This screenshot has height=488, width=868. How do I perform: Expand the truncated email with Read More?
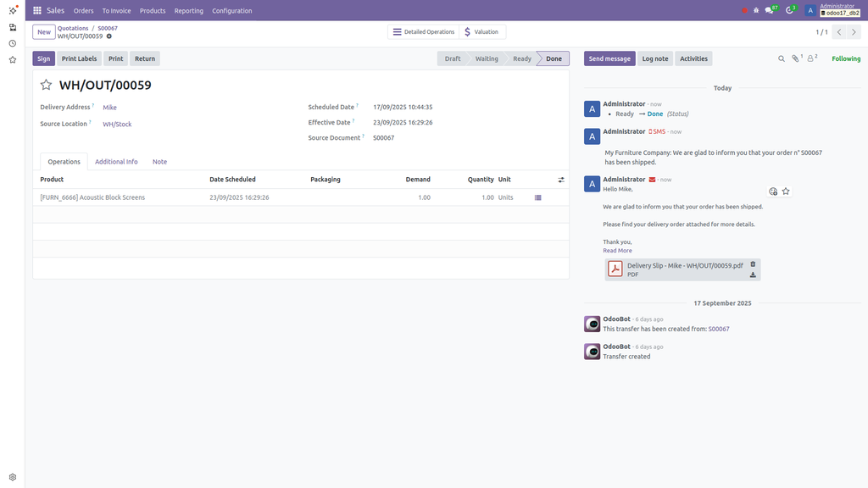click(618, 250)
